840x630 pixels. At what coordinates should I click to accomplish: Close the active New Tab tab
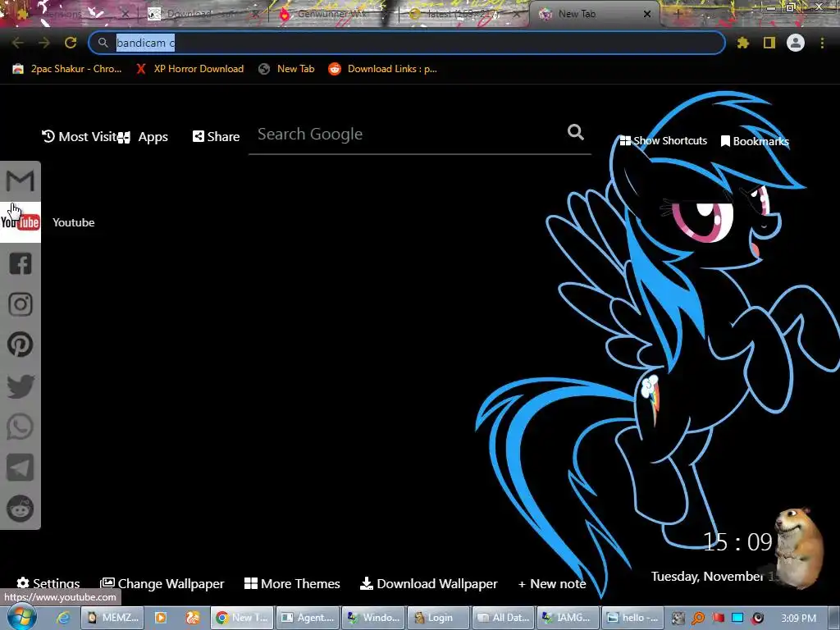[x=647, y=14]
